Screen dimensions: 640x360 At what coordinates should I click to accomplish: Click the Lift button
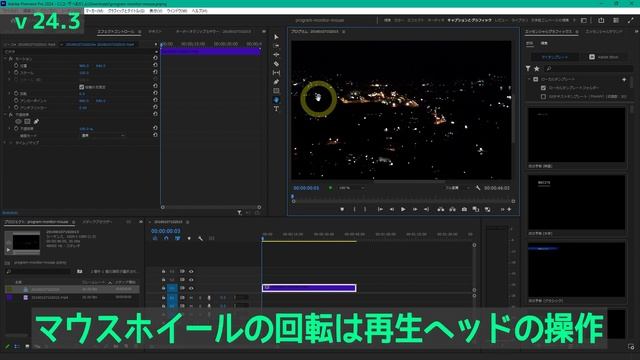point(440,209)
